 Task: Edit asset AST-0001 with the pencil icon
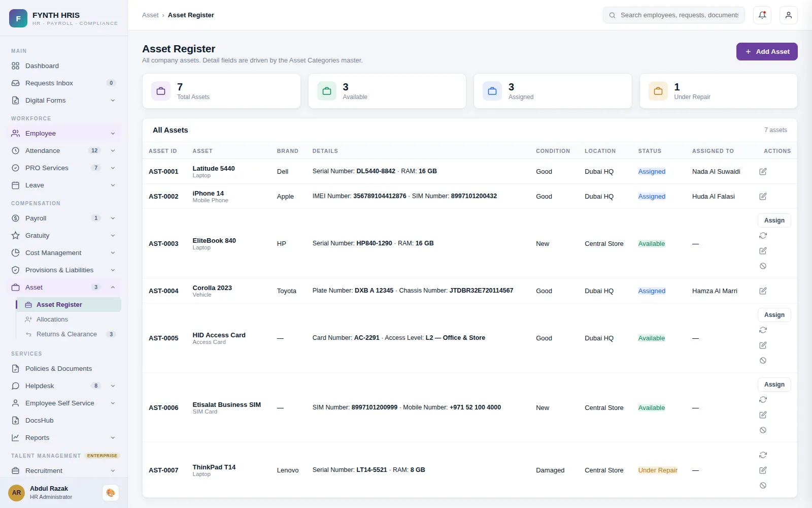pos(763,172)
